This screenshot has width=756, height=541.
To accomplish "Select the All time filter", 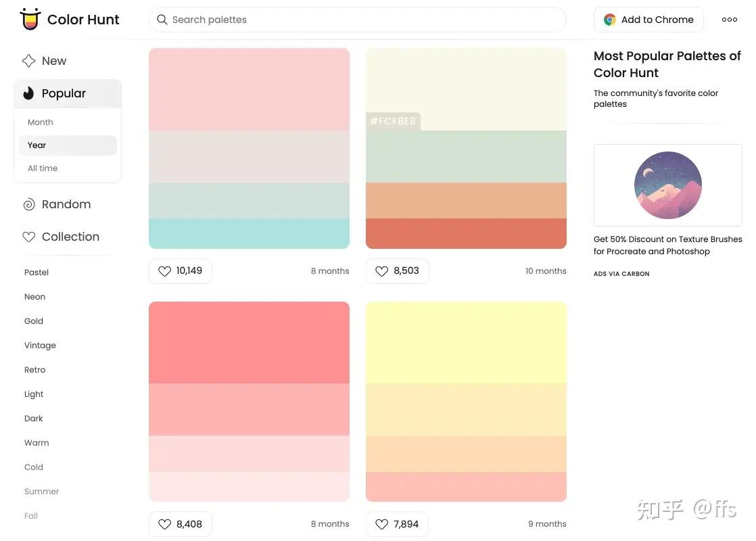I will point(43,168).
